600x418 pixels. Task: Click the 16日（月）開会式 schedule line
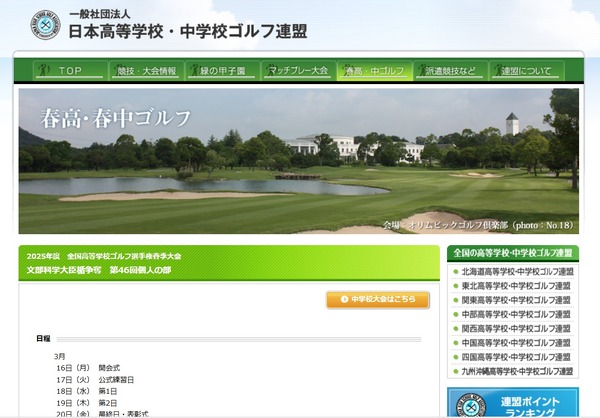88,368
